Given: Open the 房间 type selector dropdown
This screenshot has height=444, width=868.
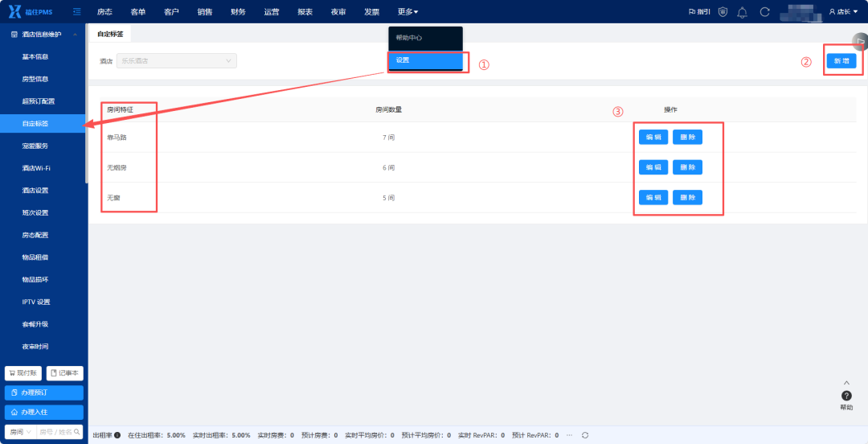Looking at the screenshot, I should [x=20, y=431].
